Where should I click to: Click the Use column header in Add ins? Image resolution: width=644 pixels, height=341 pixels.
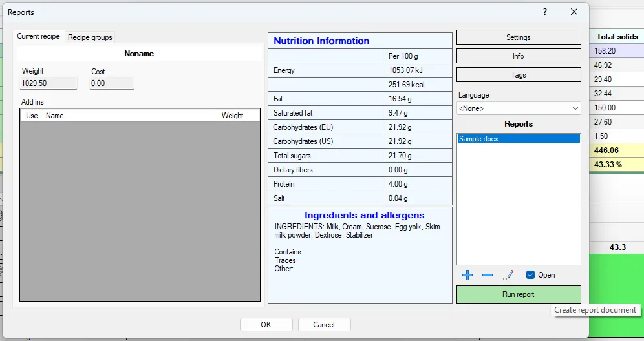pos(31,116)
